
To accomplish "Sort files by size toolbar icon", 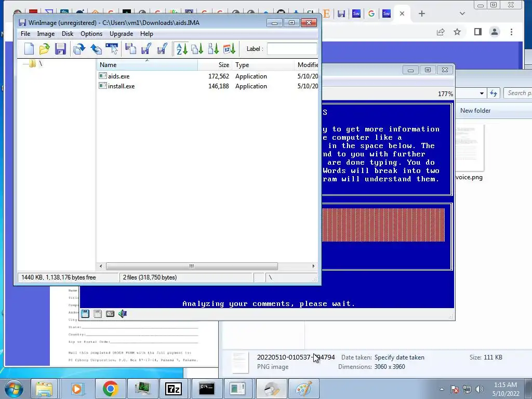I will click(214, 49).
